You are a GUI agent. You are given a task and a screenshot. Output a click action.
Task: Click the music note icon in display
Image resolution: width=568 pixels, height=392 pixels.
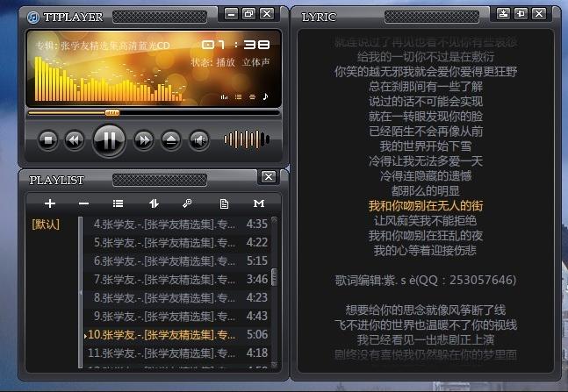point(265,96)
